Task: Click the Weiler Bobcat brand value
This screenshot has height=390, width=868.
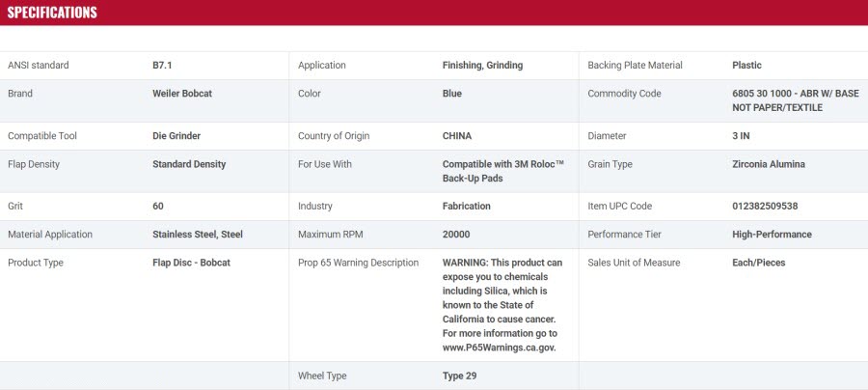Action: [182, 94]
